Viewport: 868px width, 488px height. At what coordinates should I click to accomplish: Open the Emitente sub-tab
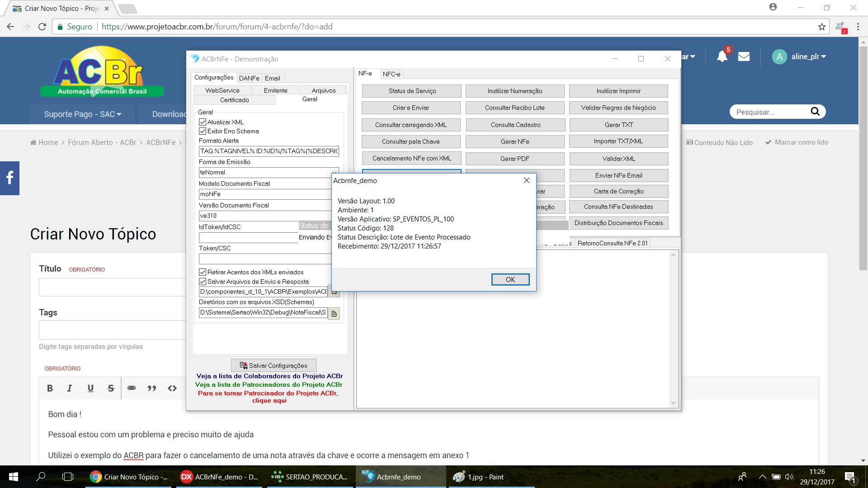click(x=275, y=90)
